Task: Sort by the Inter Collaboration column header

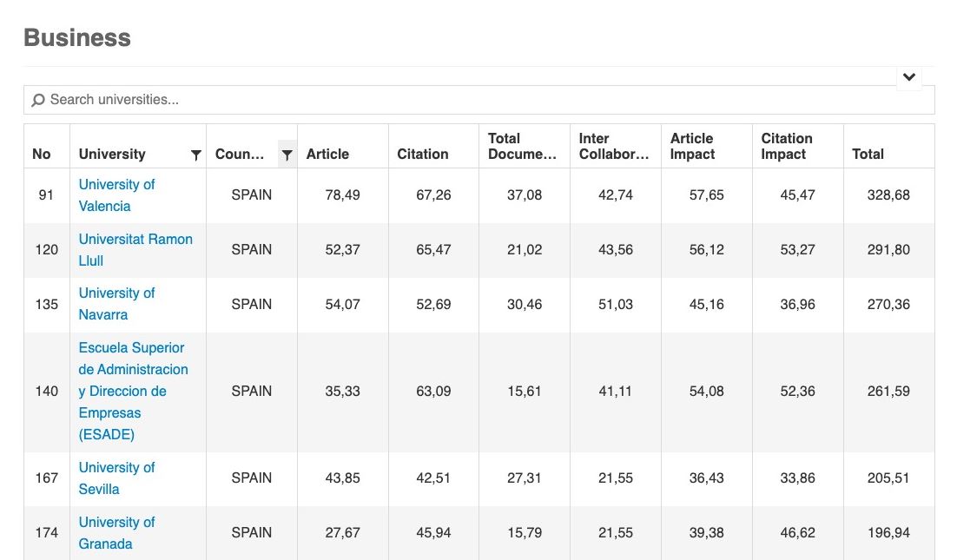Action: [x=614, y=146]
